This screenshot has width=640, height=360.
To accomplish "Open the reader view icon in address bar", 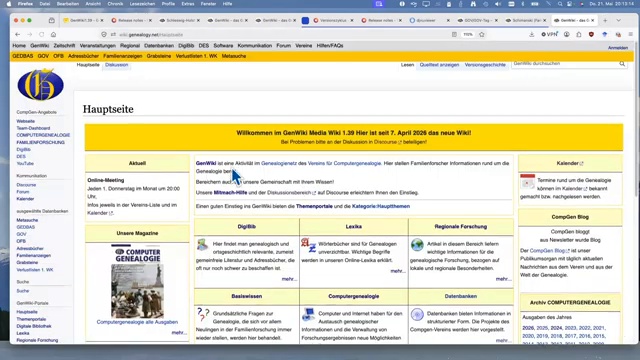I will pyautogui.click(x=454, y=35).
